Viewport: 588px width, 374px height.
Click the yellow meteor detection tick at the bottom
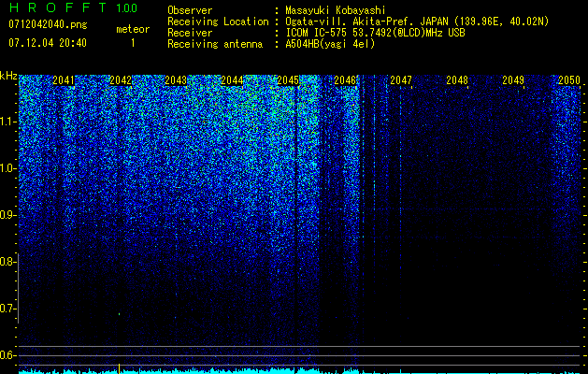pyautogui.click(x=120, y=368)
